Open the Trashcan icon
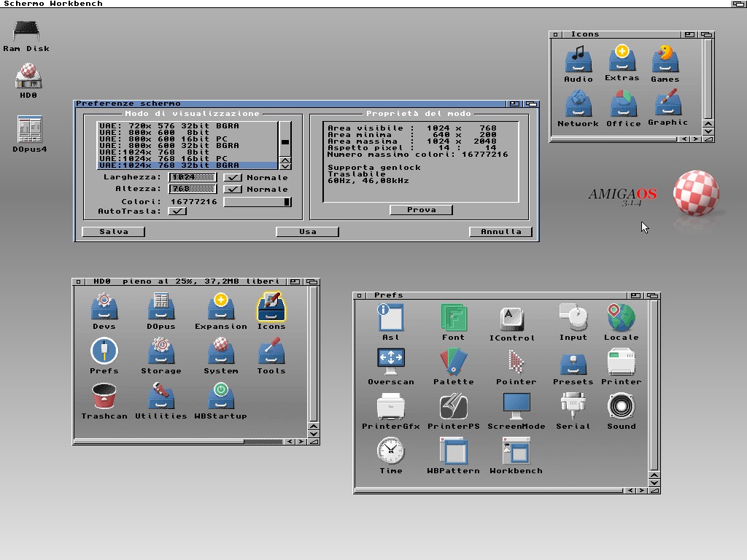Viewport: 747px width, 560px height. (x=104, y=397)
